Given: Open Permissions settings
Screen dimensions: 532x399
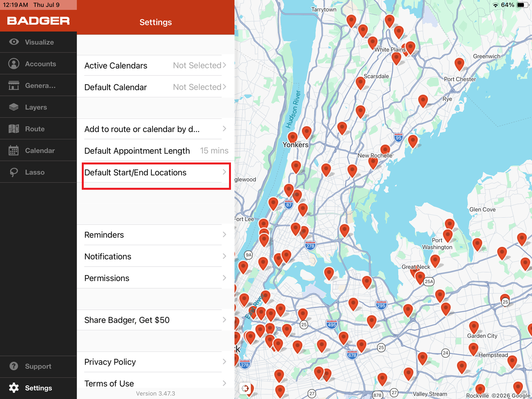Looking at the screenshot, I should click(156, 278).
